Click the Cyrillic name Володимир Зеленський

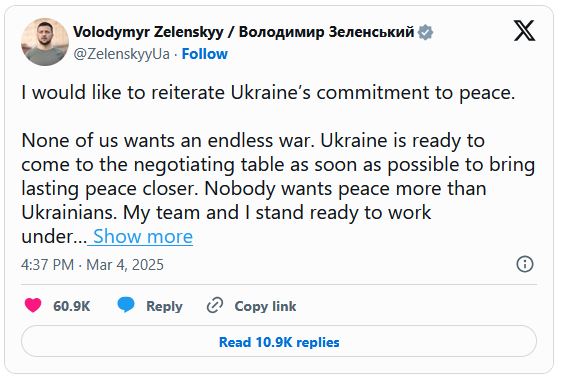coord(327,32)
